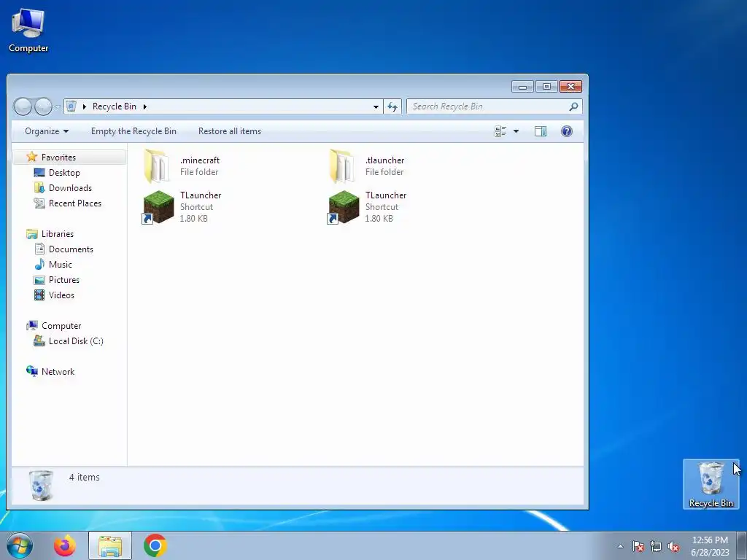Change the view with the view icon
The image size is (747, 560).
point(500,131)
